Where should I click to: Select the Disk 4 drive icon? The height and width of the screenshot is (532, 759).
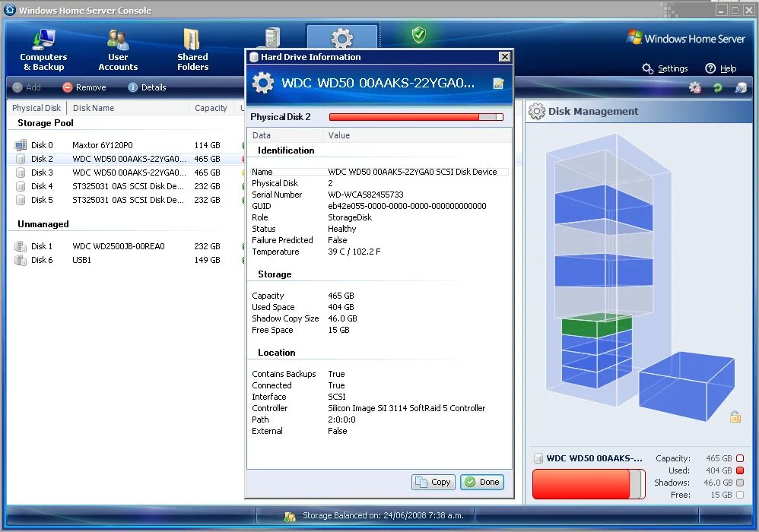[21, 186]
